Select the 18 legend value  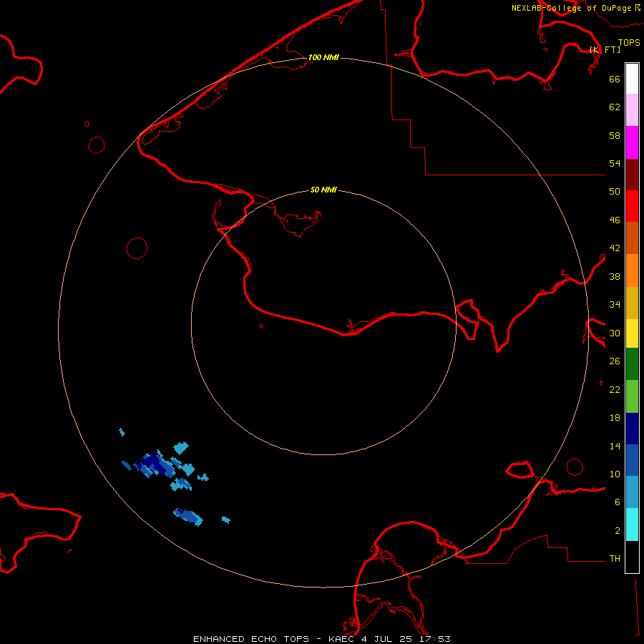615,418
